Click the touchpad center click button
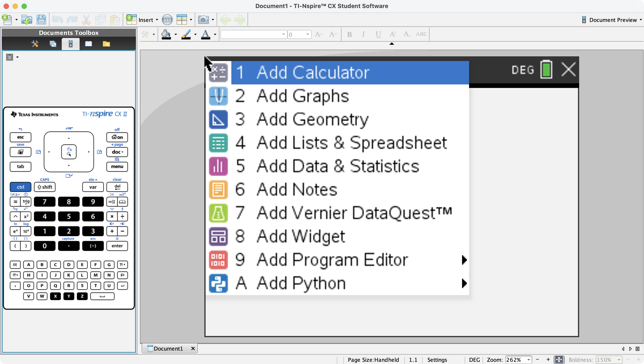The image size is (644, 364). tap(69, 152)
